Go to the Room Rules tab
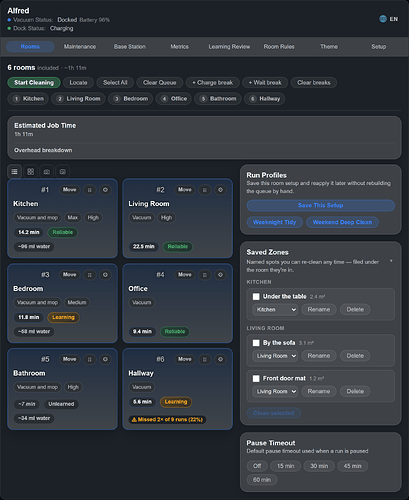Viewport: 409px width, 500px height. pyautogui.click(x=279, y=47)
